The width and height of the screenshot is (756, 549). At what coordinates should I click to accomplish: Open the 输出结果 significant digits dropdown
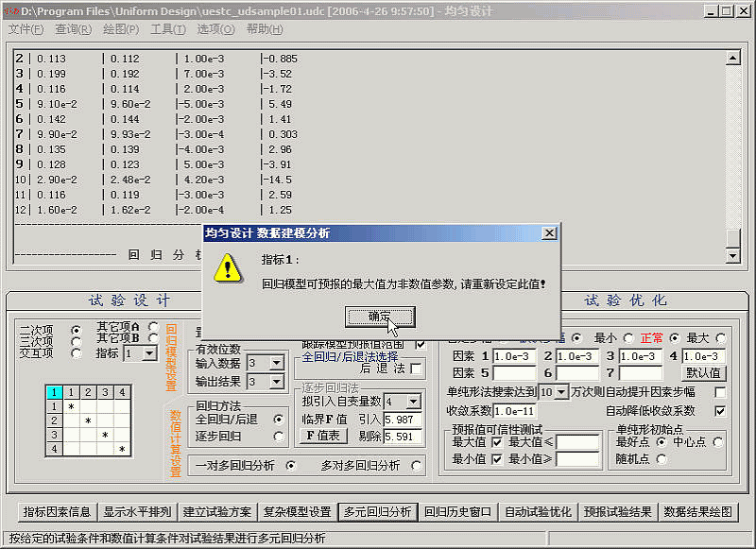click(276, 382)
